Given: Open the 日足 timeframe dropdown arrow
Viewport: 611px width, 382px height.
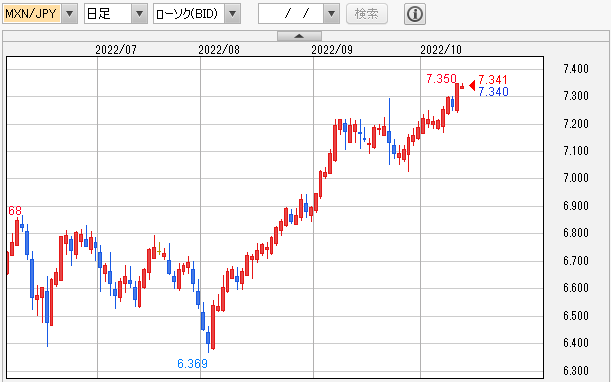Looking at the screenshot, I should click(140, 14).
